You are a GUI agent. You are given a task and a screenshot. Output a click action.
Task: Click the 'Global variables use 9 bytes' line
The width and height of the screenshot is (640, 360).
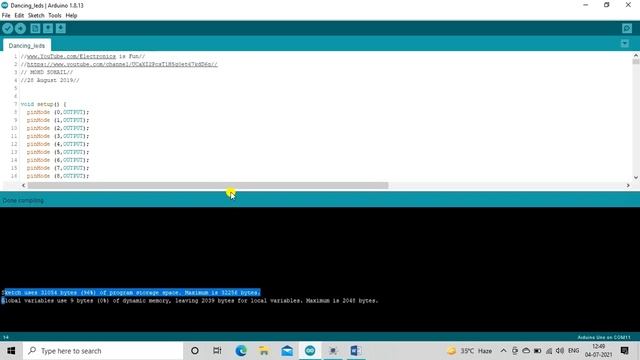point(190,301)
